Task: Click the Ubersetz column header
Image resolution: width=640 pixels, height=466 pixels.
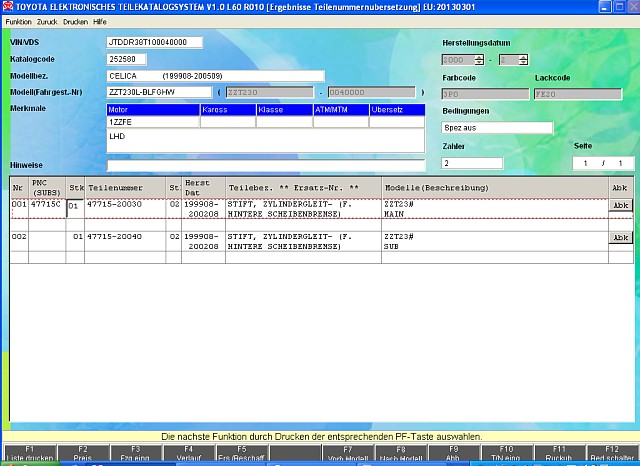Action: click(397, 110)
